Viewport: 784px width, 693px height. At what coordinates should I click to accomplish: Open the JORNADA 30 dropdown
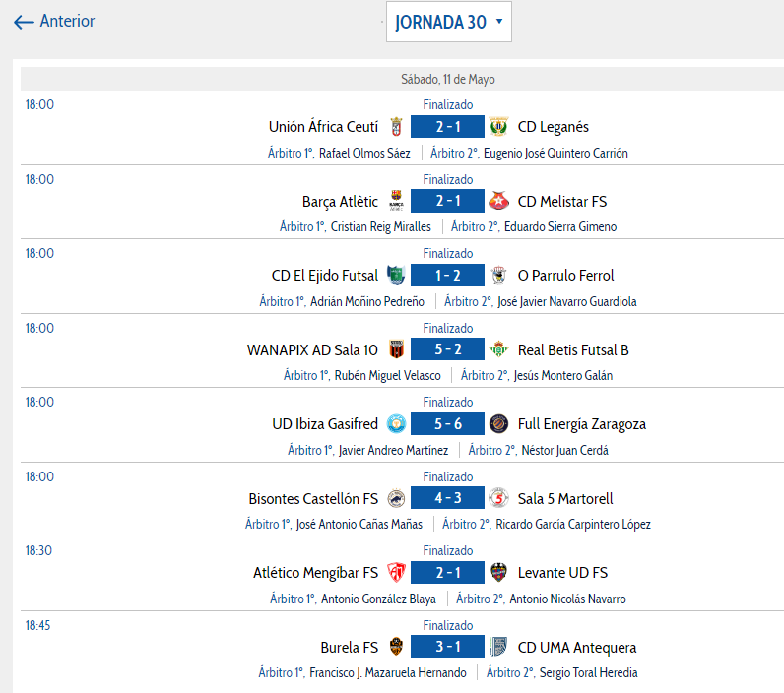(x=449, y=23)
